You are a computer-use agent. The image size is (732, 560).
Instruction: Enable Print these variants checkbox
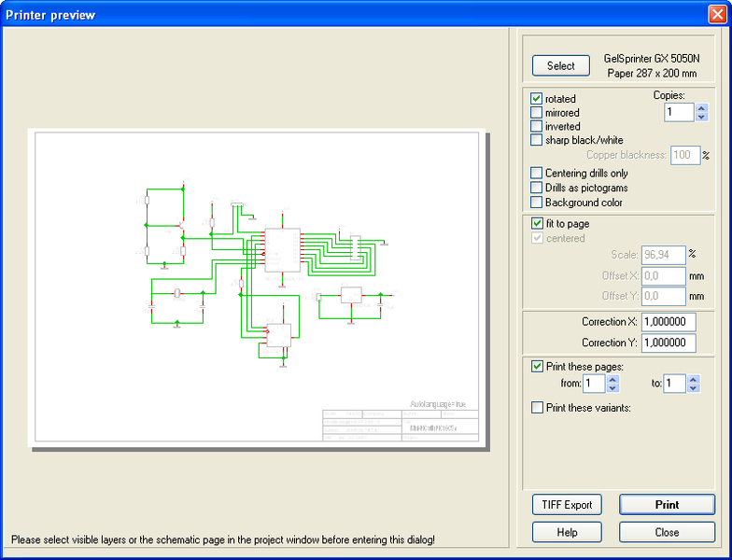click(538, 407)
